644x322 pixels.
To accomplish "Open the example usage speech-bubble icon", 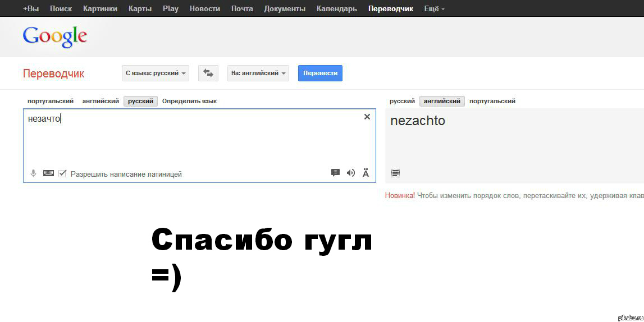I will (x=336, y=173).
